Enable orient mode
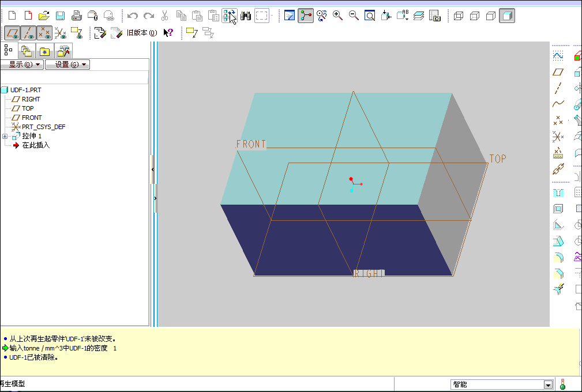Image resolution: width=582 pixels, height=392 pixels. (321, 16)
